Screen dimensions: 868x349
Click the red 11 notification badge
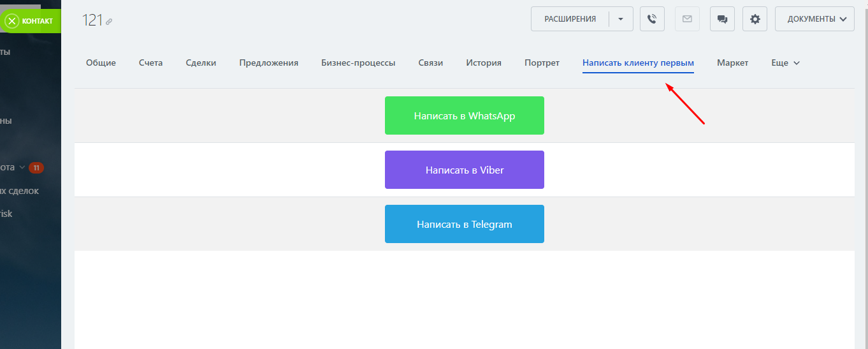point(36,168)
